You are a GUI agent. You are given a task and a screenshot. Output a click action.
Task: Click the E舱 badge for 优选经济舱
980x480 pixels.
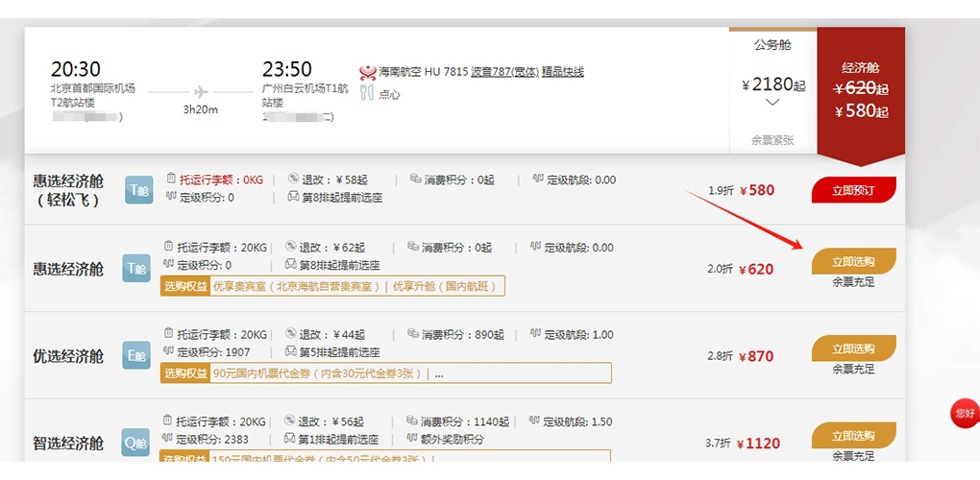(136, 356)
